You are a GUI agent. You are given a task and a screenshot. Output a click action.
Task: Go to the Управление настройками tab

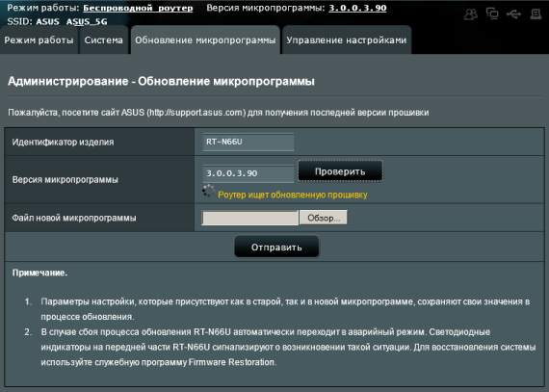click(347, 39)
